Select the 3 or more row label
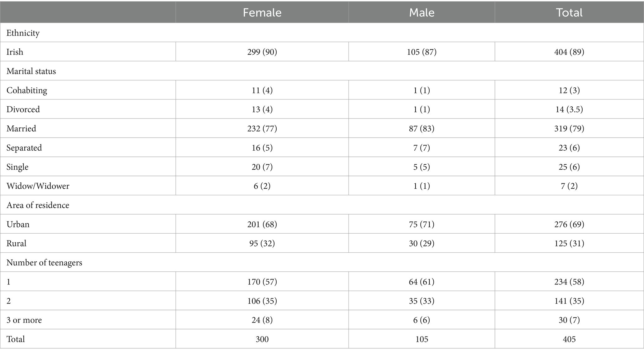Screen dimensions: 644x354 point(24,320)
